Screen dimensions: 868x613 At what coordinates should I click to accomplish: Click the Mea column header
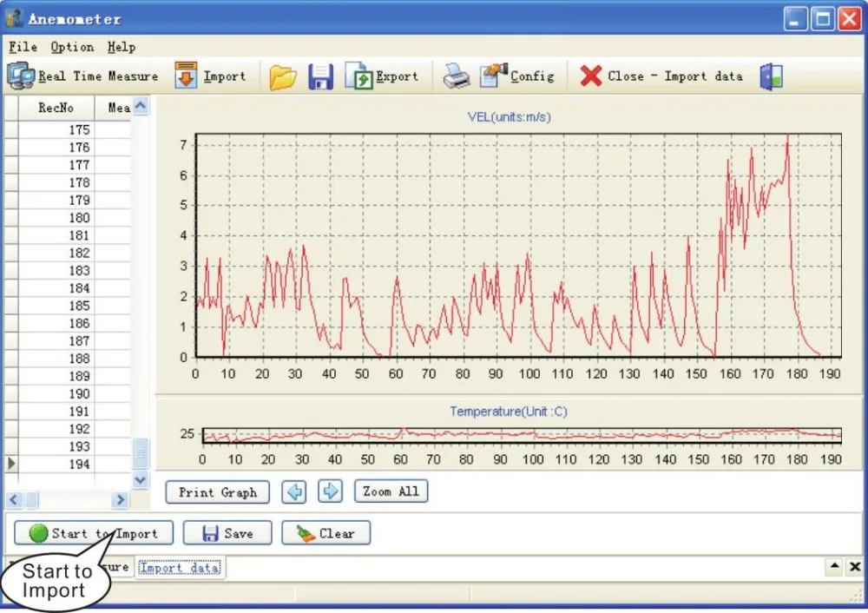tap(114, 108)
